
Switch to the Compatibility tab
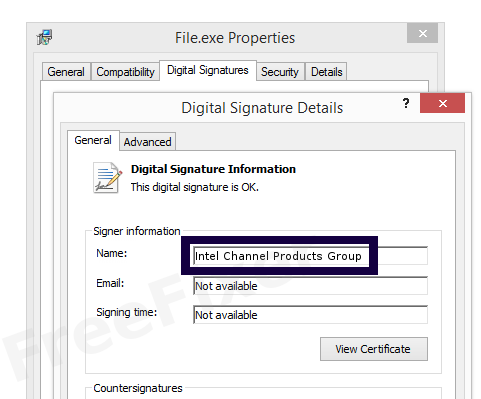[125, 72]
